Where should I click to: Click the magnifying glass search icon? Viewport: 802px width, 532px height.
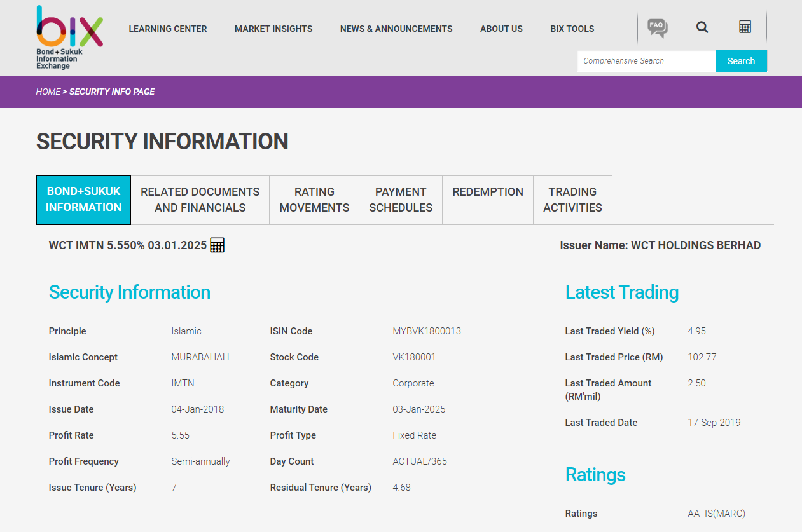click(702, 27)
